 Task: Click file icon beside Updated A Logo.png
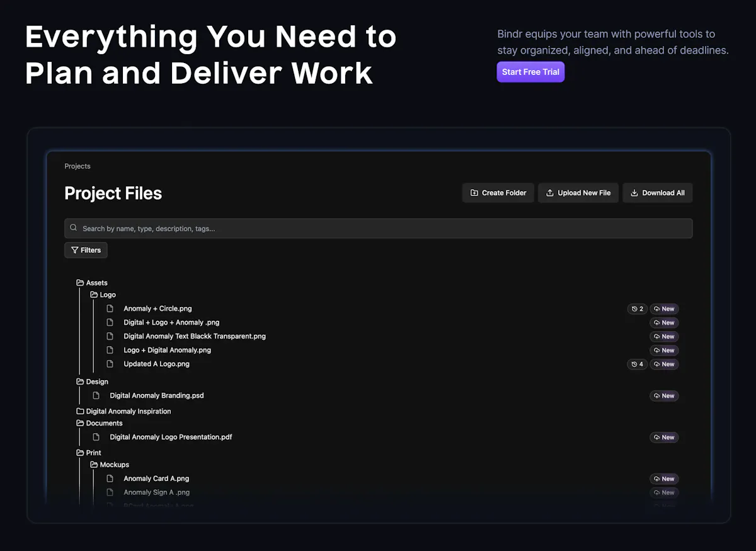(110, 364)
